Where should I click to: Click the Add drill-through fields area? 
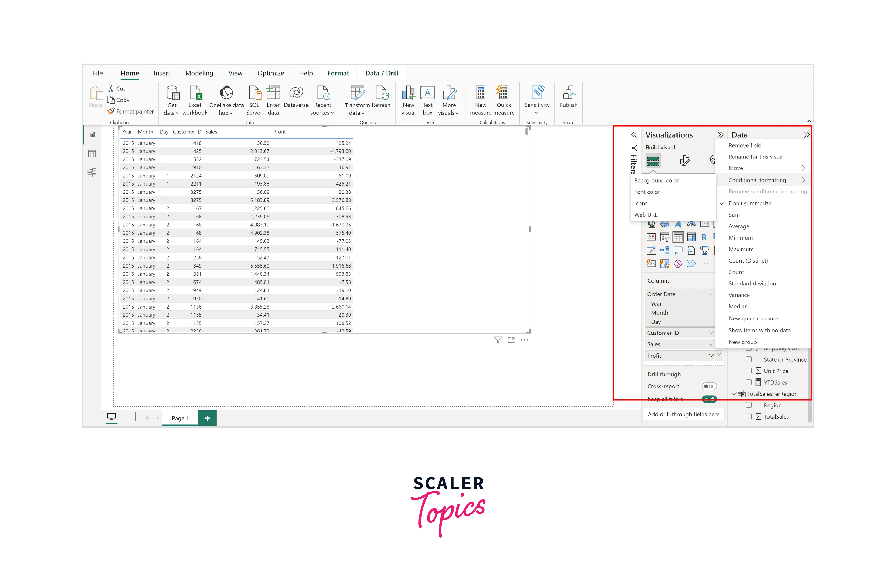(x=683, y=414)
